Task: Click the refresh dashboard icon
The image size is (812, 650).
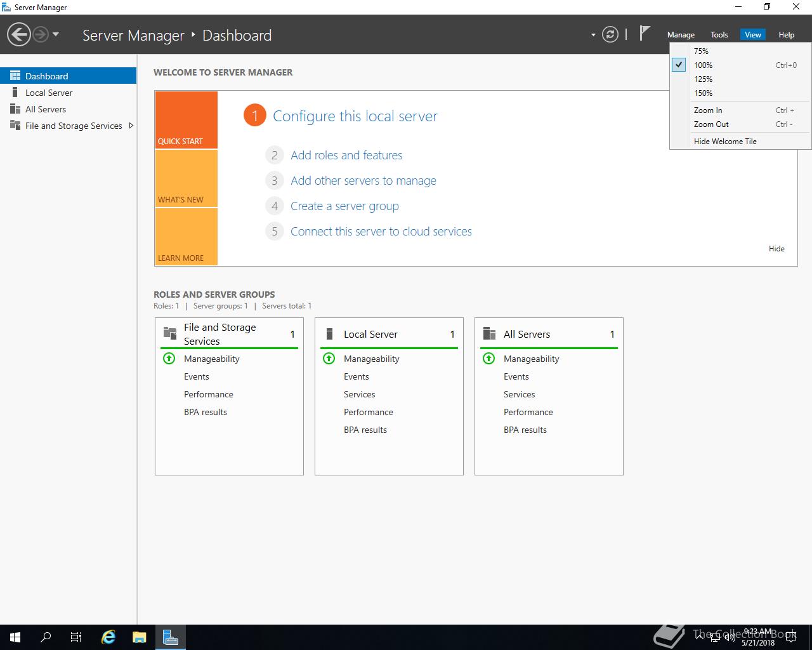Action: tap(610, 34)
